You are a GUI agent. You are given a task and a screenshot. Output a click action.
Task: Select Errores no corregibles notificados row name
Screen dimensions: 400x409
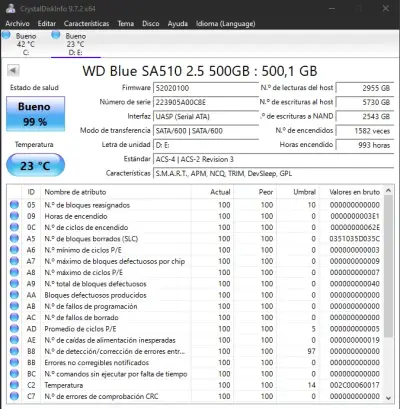tap(97, 363)
